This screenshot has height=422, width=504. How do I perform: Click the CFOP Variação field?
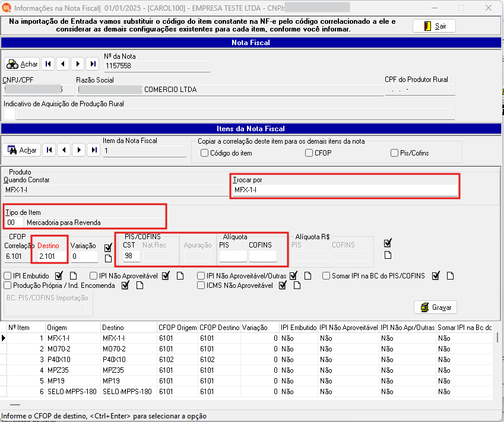(84, 256)
